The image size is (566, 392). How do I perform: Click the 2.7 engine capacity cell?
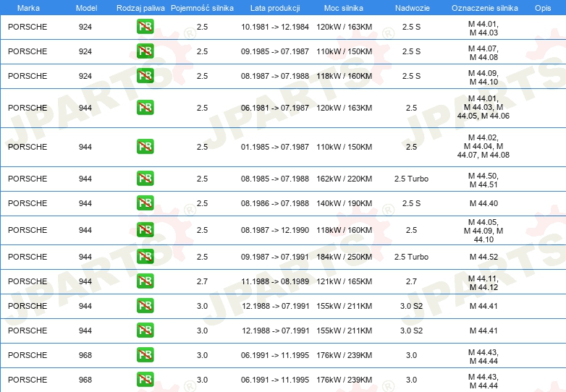(x=202, y=281)
